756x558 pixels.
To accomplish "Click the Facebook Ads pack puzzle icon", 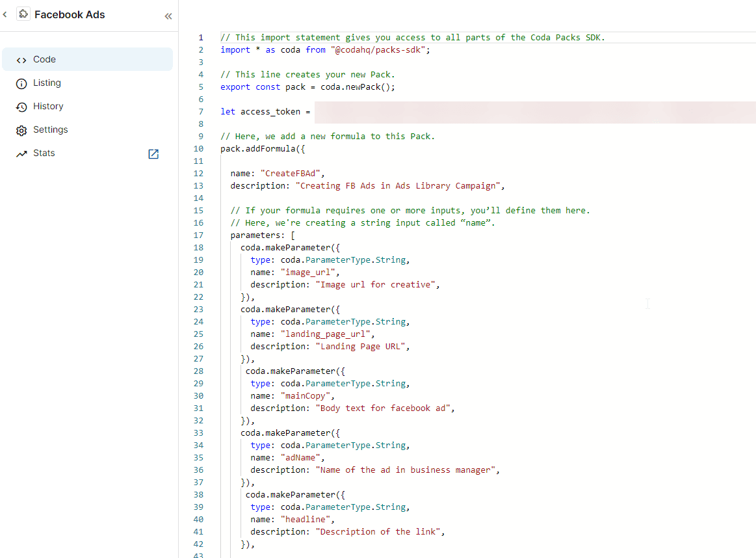I will pos(23,14).
